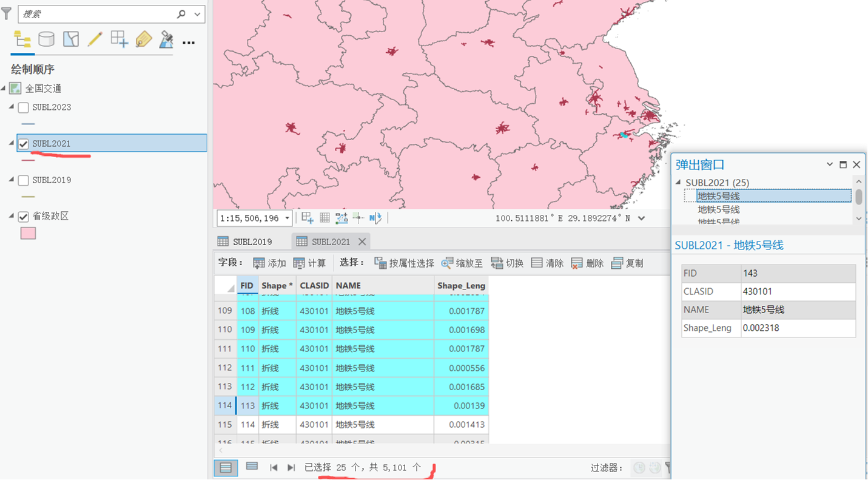Select List By Editing pencil icon
This screenshot has height=480, width=868.
click(95, 39)
